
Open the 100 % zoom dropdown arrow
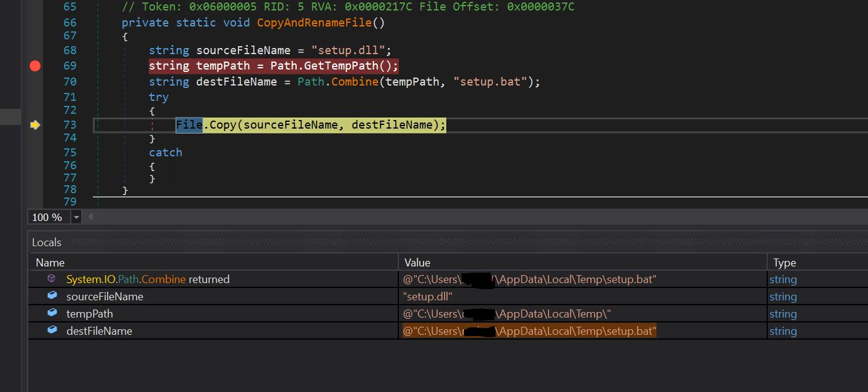76,217
